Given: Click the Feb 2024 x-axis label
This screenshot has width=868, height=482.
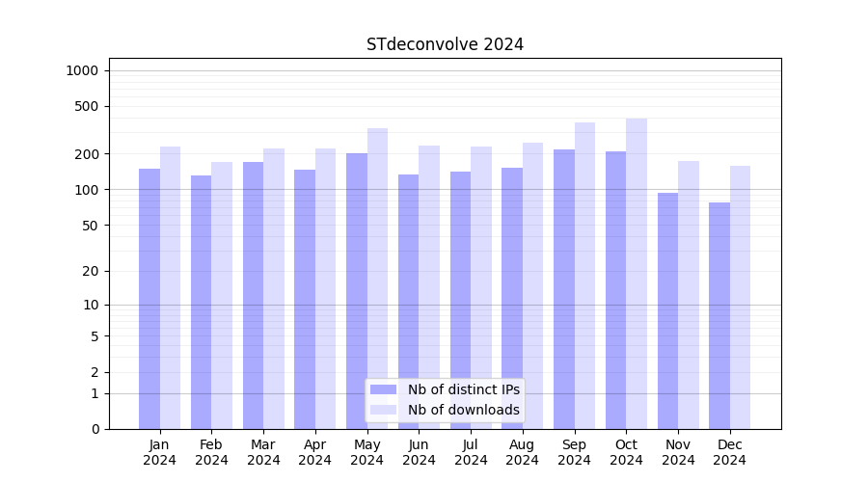Looking at the screenshot, I should pyautogui.click(x=211, y=452).
